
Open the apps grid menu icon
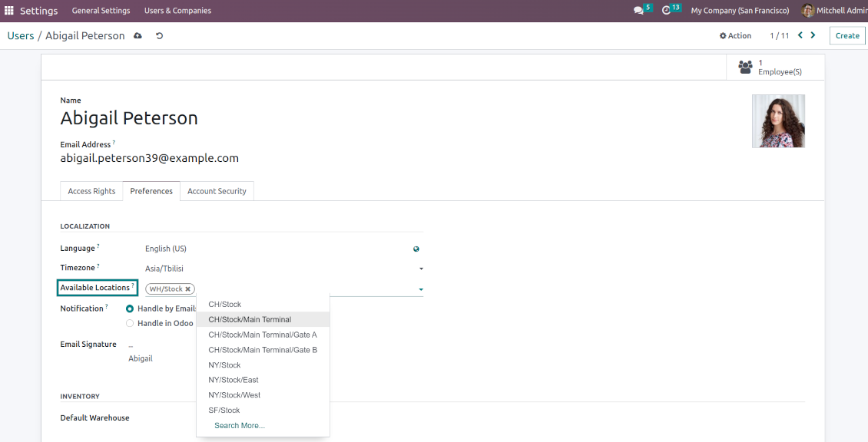[x=9, y=11]
